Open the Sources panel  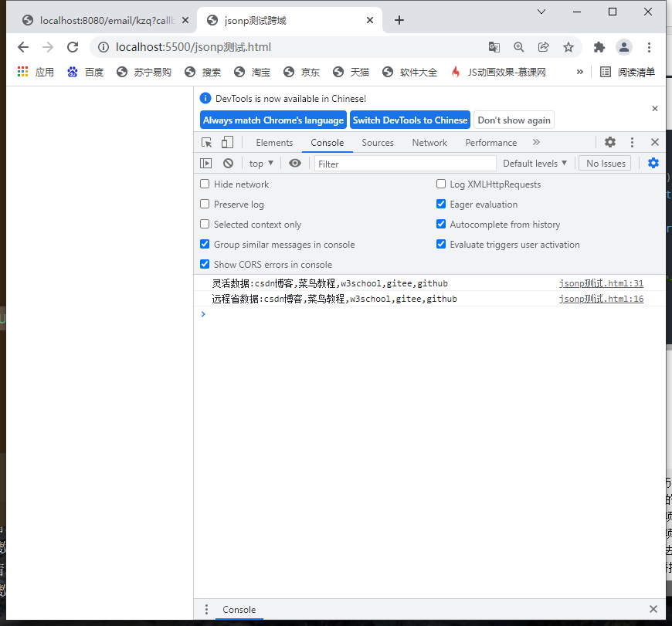coord(377,142)
